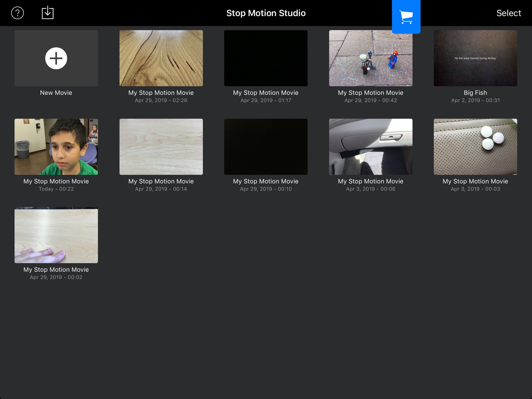Open the shopping cart store
Viewport: 532px width, 399px height.
406,17
